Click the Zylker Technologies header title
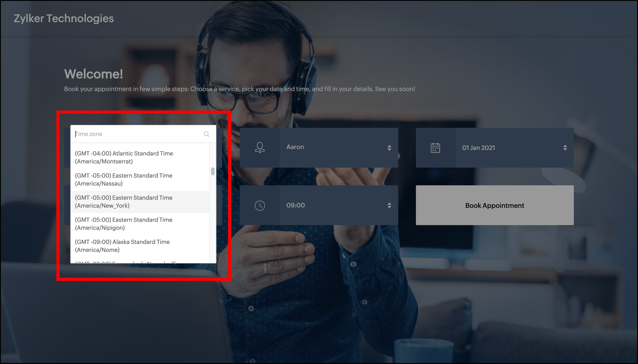 coord(63,19)
